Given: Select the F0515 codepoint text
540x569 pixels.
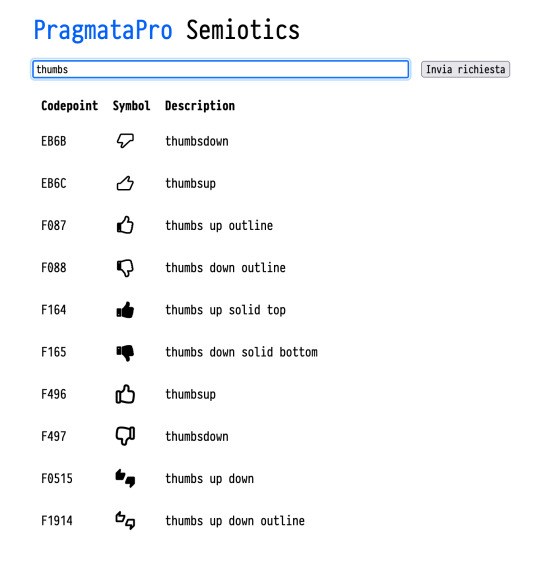Looking at the screenshot, I should [57, 478].
